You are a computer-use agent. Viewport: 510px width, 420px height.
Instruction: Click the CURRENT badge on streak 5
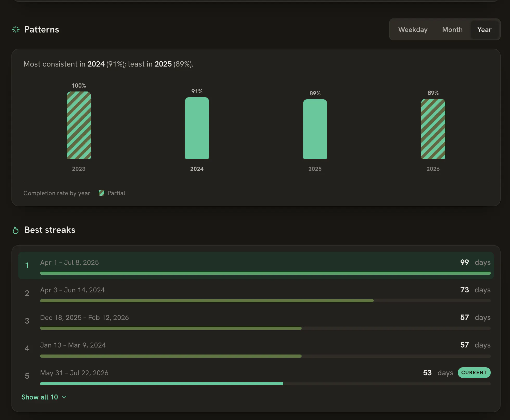pyautogui.click(x=474, y=372)
